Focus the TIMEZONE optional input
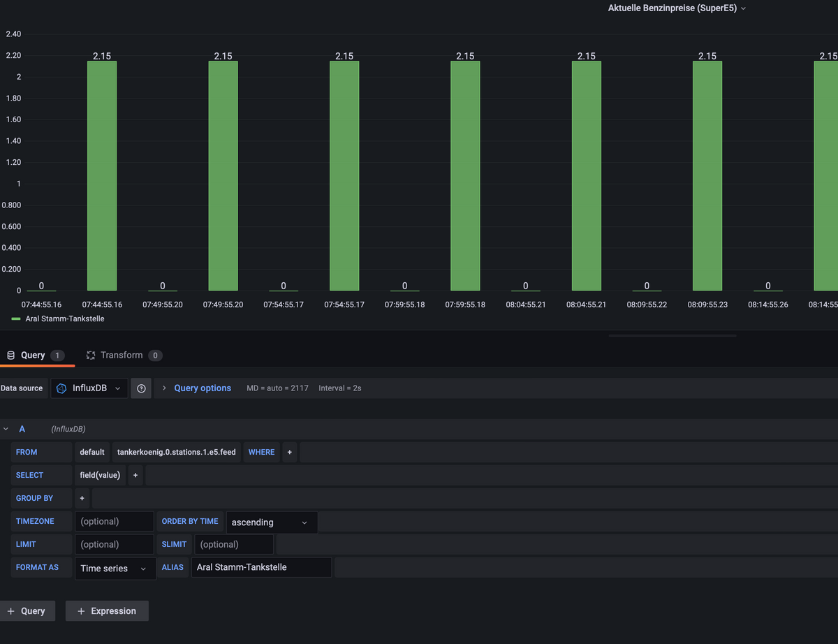 tap(115, 522)
